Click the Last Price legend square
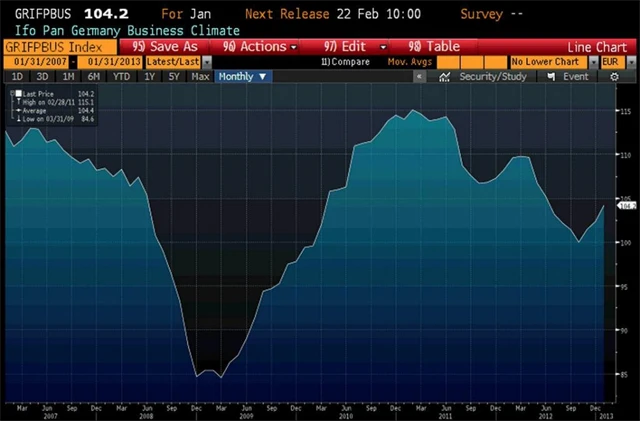The height and width of the screenshot is (421, 640). (x=15, y=95)
